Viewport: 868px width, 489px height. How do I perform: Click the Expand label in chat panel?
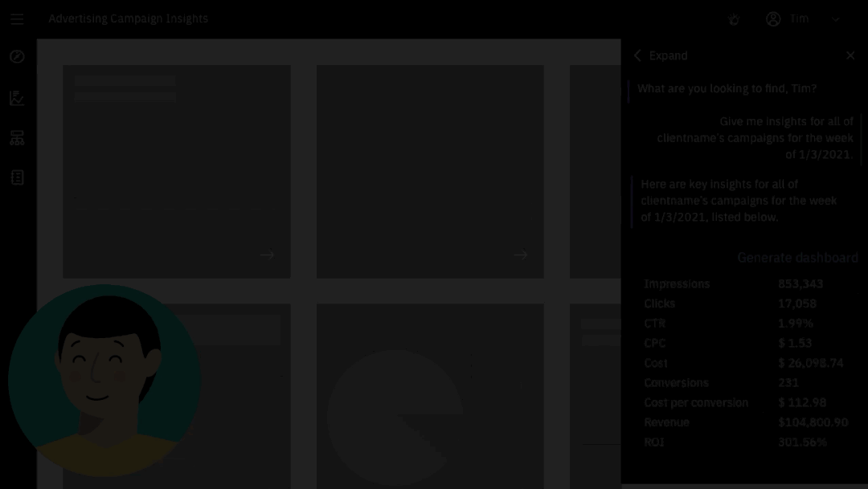(x=668, y=55)
